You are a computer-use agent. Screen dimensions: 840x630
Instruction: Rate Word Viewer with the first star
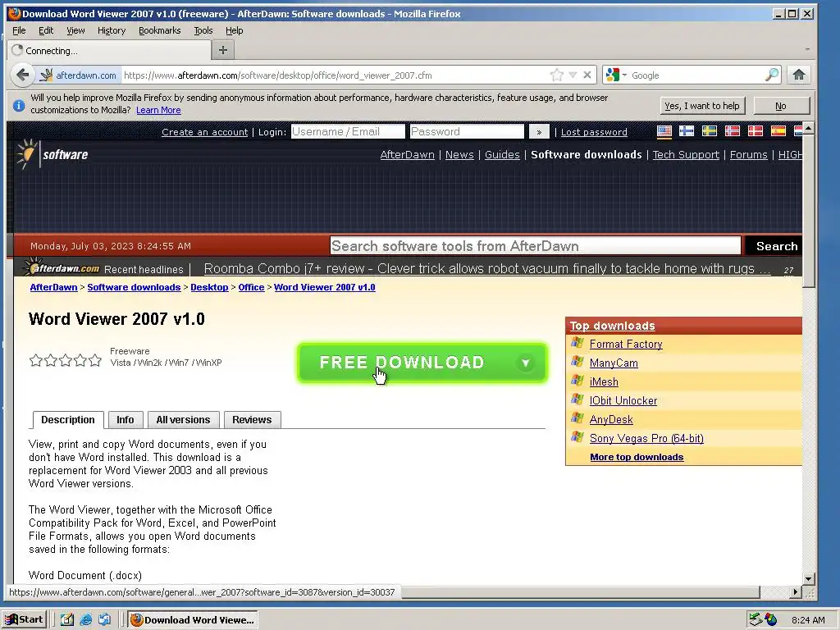pyautogui.click(x=36, y=360)
